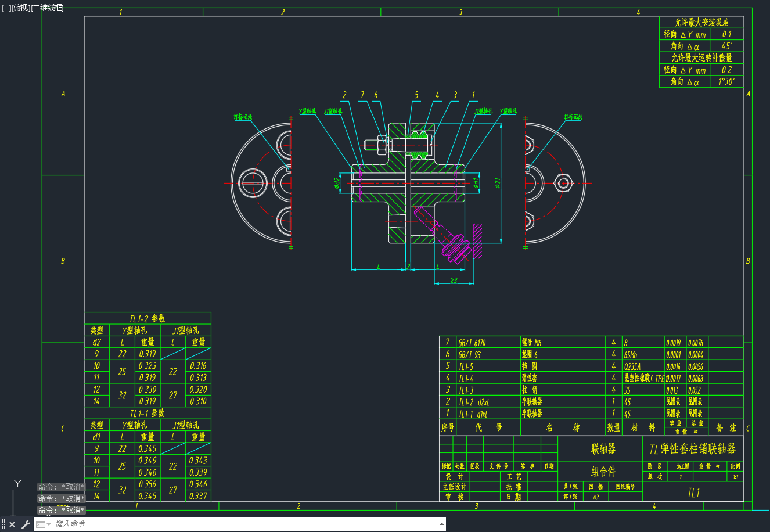Select the title text TL弹性套柱销联轴器
770x532 pixels.
(693, 449)
